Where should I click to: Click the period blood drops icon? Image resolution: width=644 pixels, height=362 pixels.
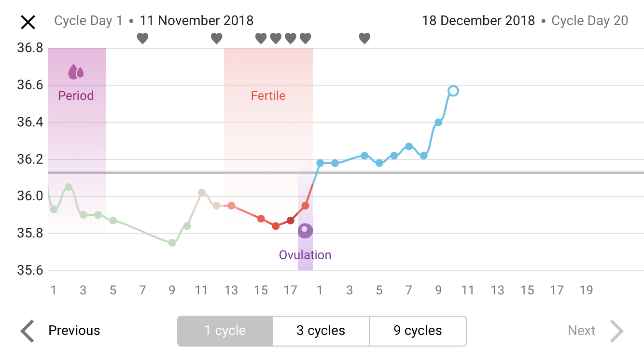tap(76, 72)
